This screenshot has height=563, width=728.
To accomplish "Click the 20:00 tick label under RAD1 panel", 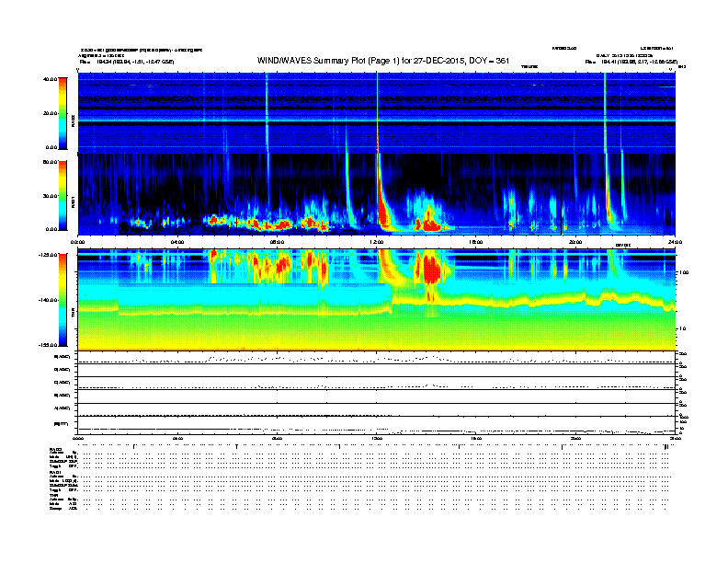I will pos(575,242).
